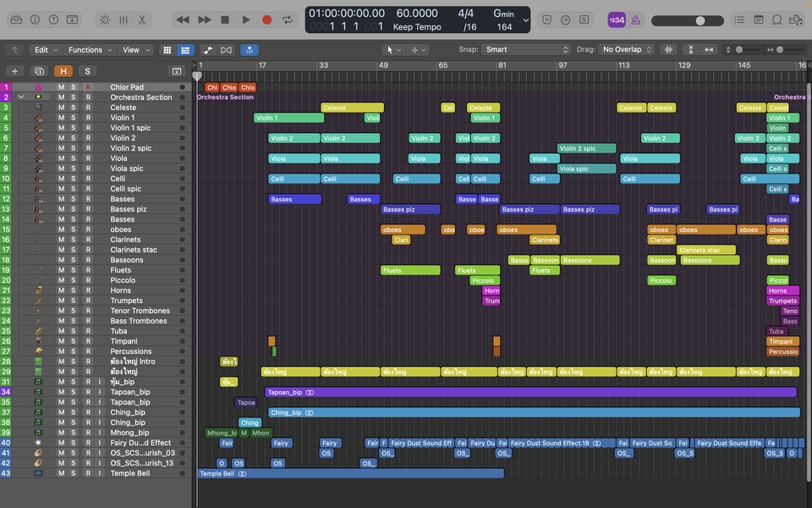Click the up-arrow hierarchy back button

(15, 50)
